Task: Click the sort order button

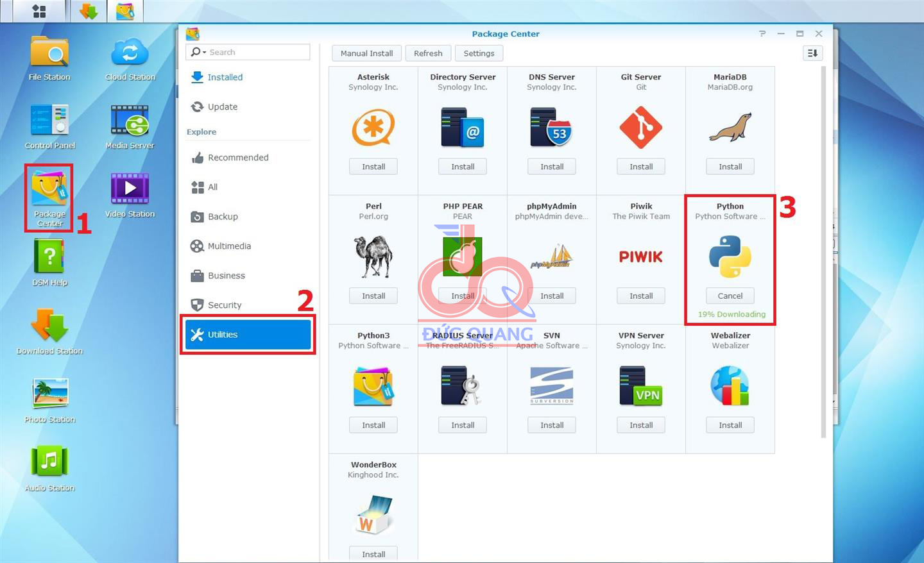Action: [812, 53]
